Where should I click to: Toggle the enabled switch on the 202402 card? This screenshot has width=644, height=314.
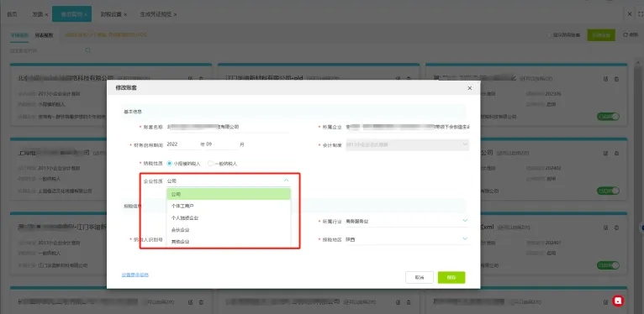[608, 191]
